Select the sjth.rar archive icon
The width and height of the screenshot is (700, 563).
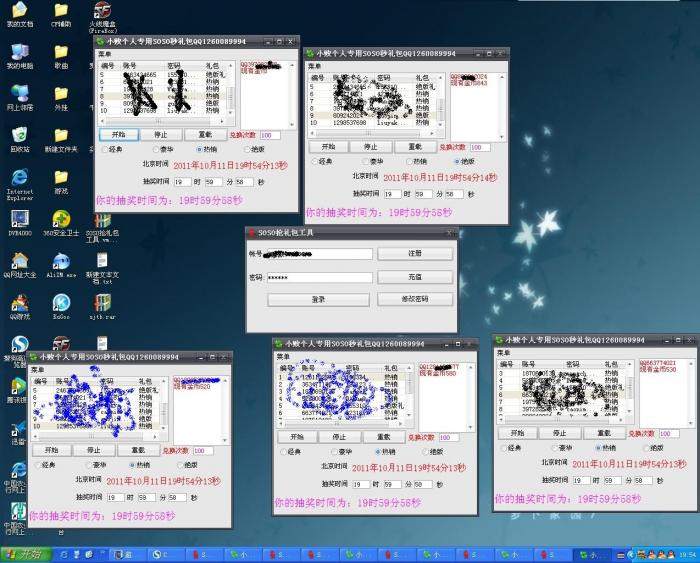103,308
